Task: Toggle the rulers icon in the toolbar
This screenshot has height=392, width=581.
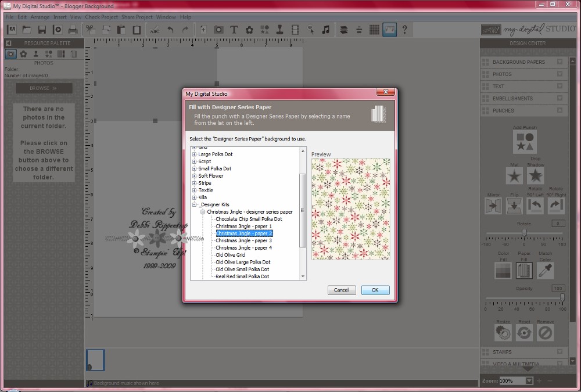Action: click(390, 30)
